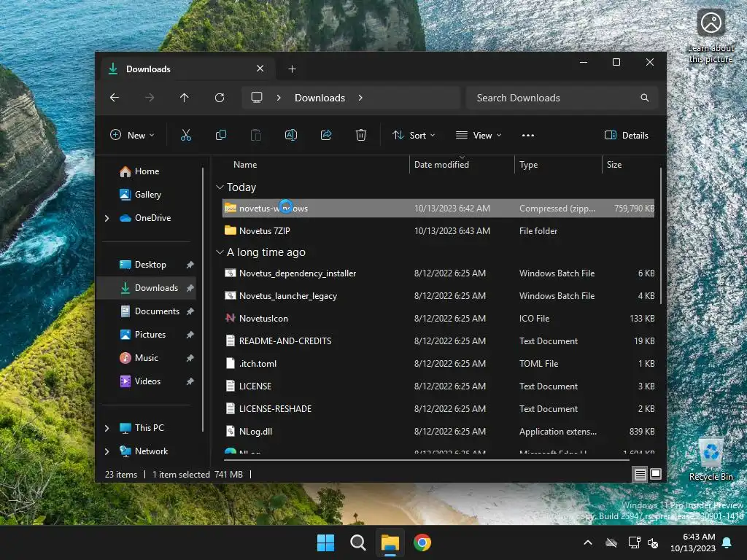Sort by Date modified column header
747x560 pixels.
tap(441, 165)
